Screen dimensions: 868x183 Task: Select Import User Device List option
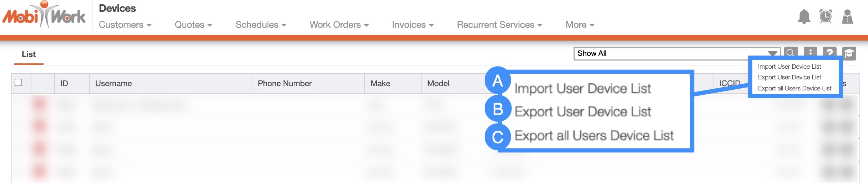tap(789, 67)
